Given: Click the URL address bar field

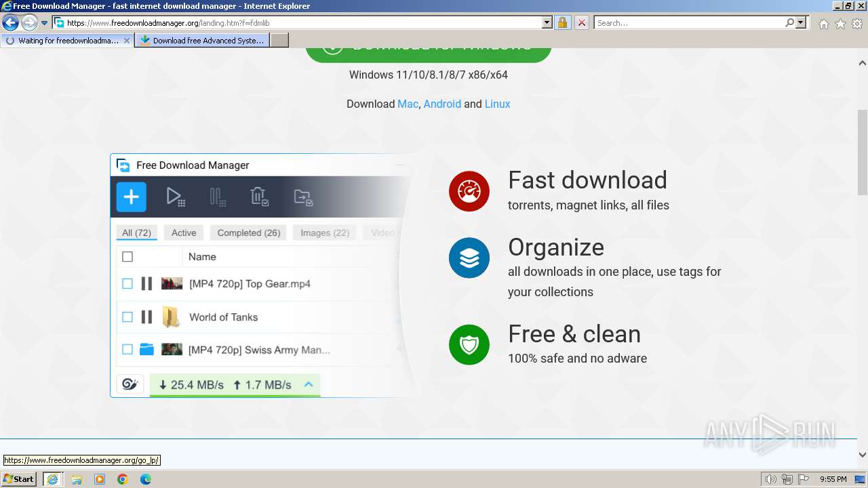Looking at the screenshot, I should pos(303,22).
